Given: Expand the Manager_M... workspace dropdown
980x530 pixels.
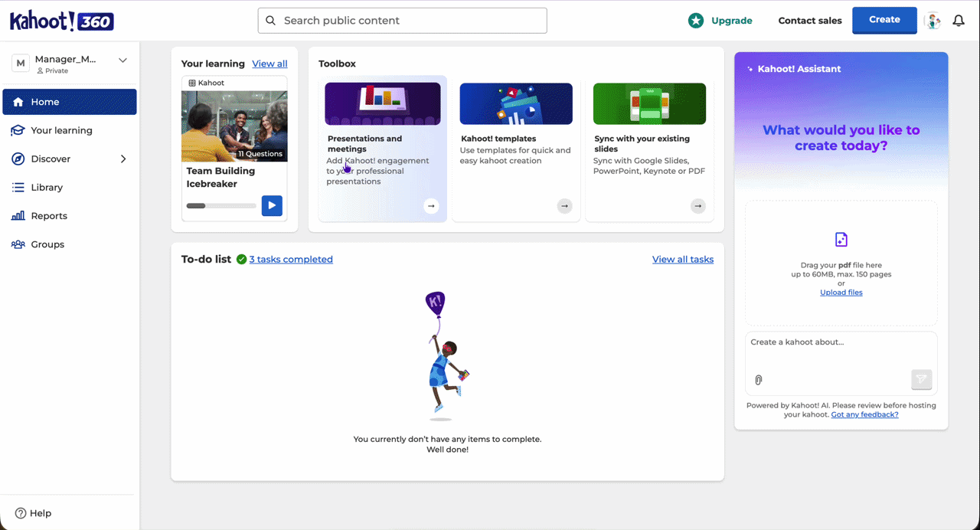Looking at the screenshot, I should (122, 60).
